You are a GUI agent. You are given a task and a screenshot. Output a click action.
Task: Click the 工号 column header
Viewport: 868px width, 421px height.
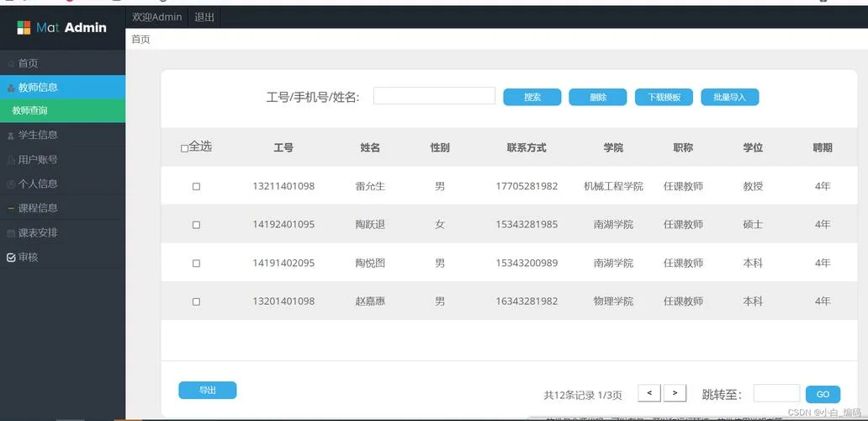(x=283, y=148)
